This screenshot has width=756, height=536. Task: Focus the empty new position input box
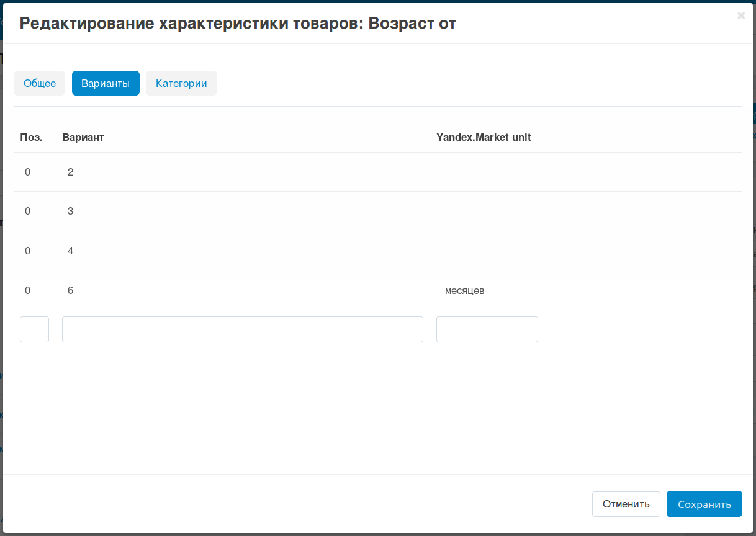[34, 329]
